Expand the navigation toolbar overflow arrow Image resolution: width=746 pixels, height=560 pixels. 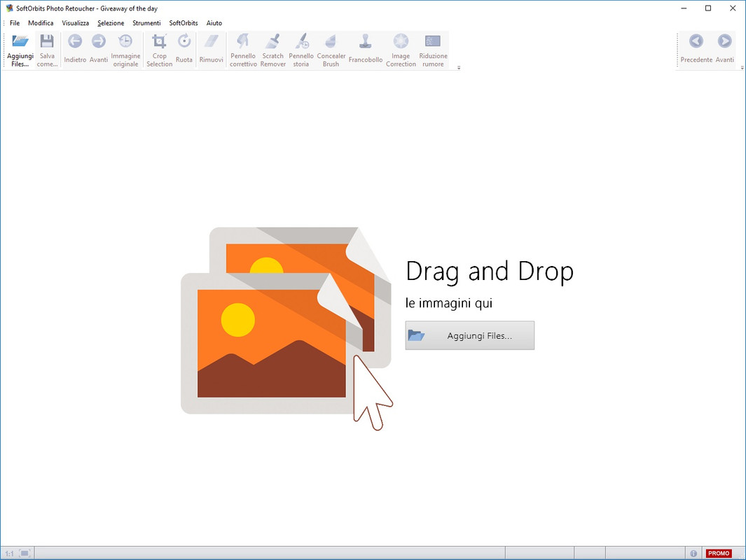[742, 68]
